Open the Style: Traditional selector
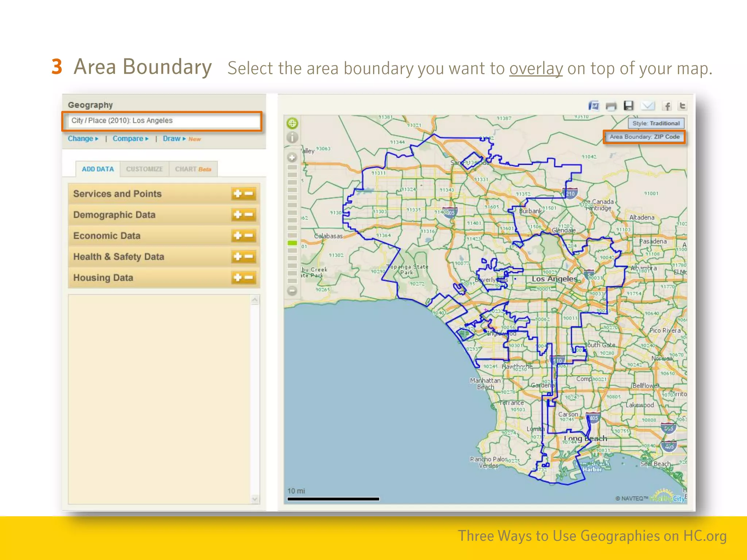Viewport: 747px width, 560px height. point(656,123)
